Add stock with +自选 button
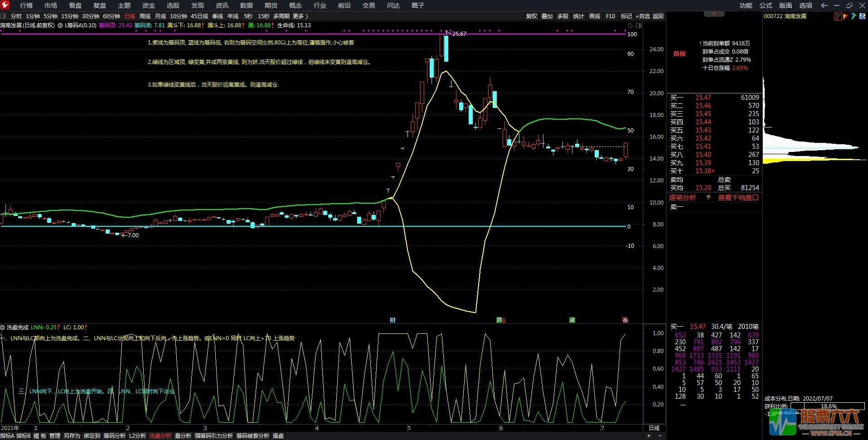 643,16
